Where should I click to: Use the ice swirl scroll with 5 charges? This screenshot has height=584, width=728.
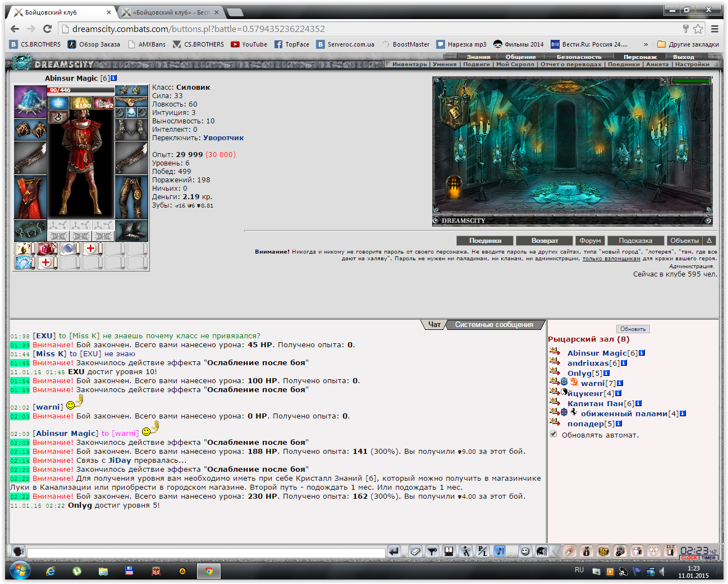25,263
